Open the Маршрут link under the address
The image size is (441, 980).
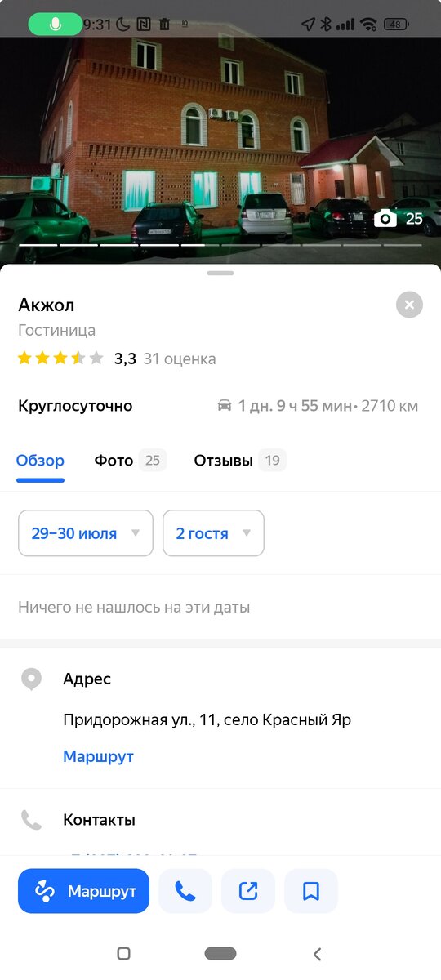click(98, 756)
